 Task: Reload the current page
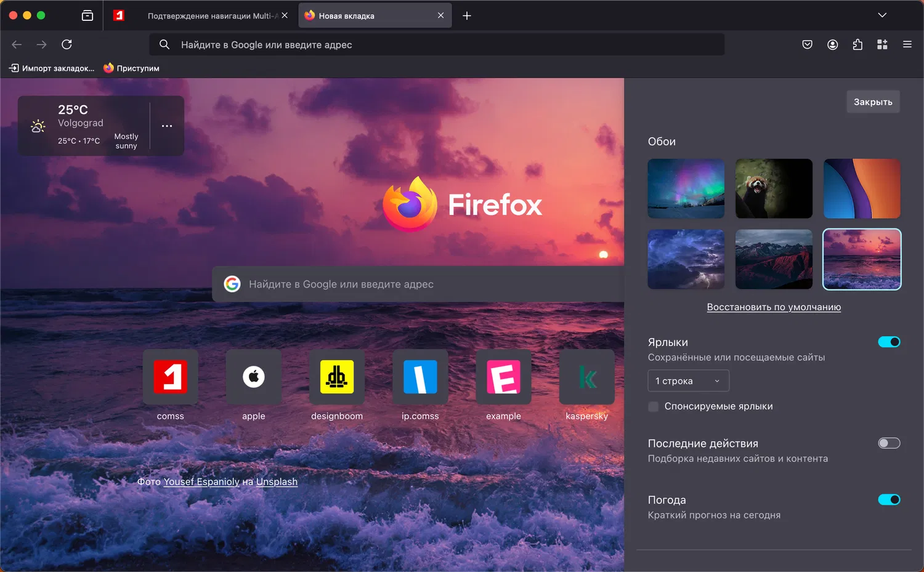coord(67,44)
